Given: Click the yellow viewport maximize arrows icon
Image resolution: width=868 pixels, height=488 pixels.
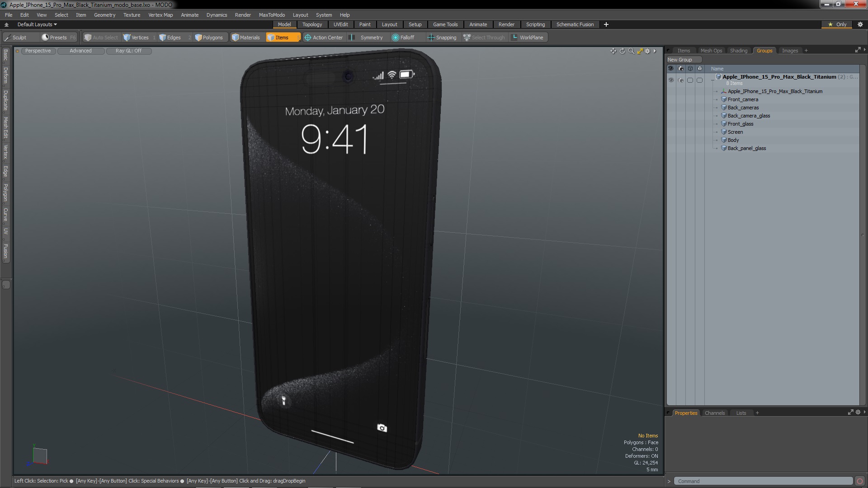Looking at the screenshot, I should [x=640, y=51].
